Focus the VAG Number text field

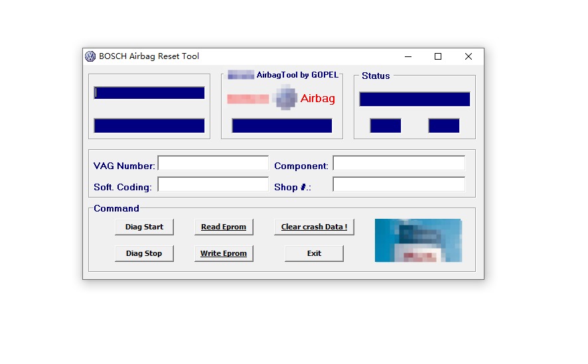click(213, 164)
